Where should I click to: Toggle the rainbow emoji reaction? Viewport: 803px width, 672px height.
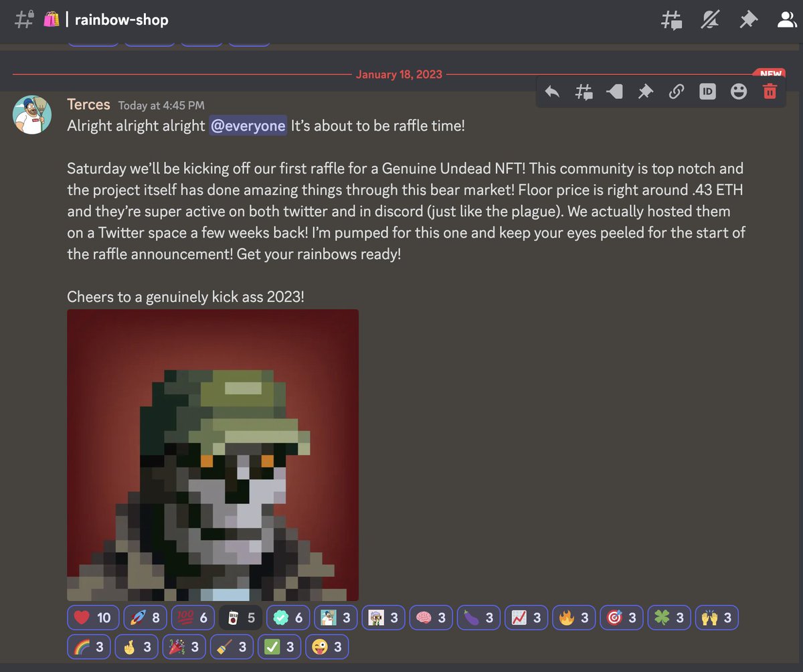(x=89, y=647)
